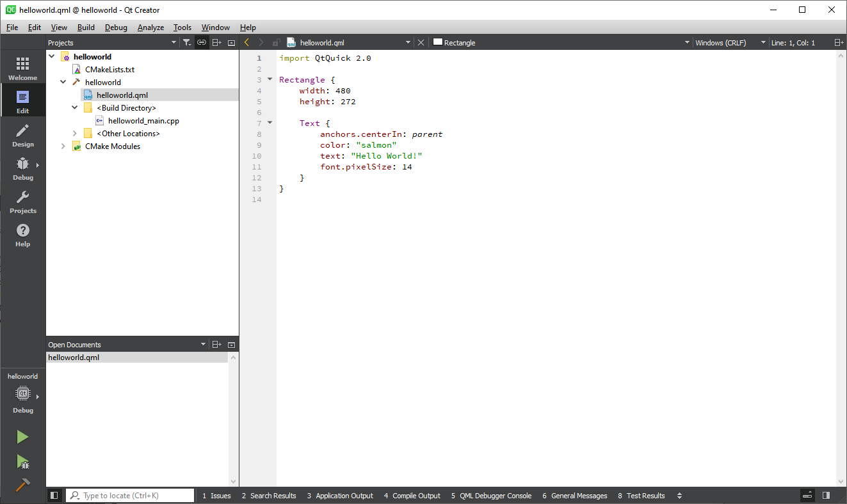Toggle the left sidebar visibility
The width and height of the screenshot is (847, 504).
pos(54,496)
